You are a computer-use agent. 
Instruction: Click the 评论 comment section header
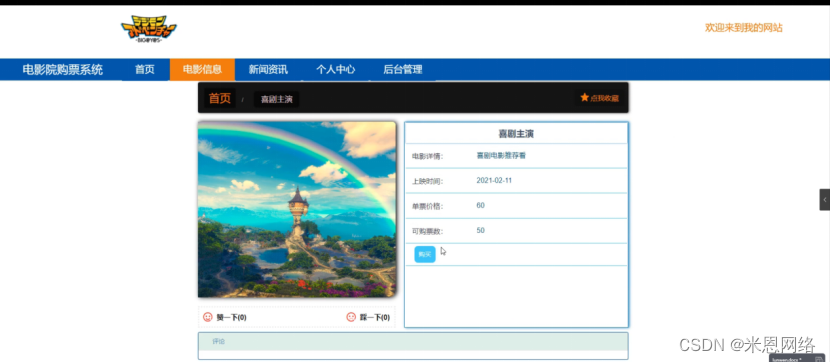click(413, 342)
